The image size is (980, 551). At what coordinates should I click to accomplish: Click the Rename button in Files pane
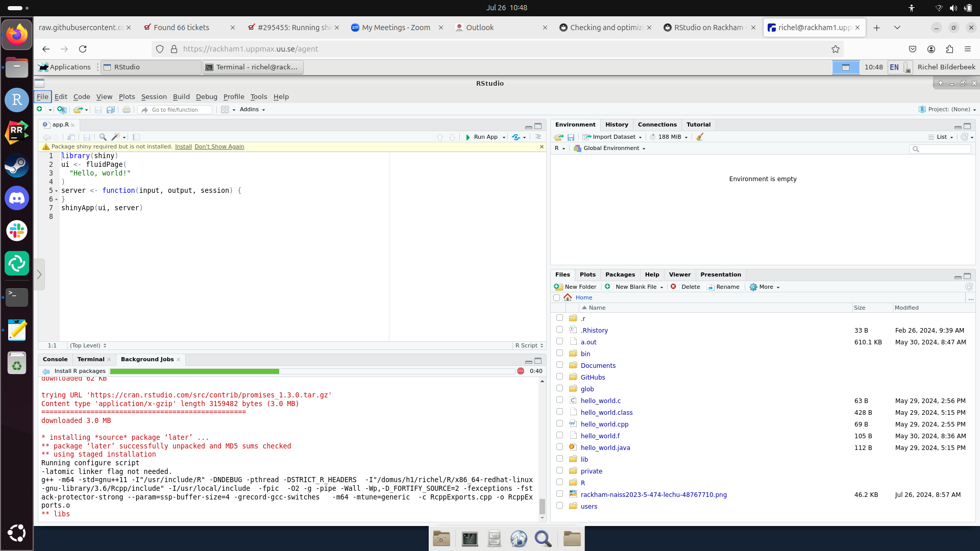(x=723, y=287)
